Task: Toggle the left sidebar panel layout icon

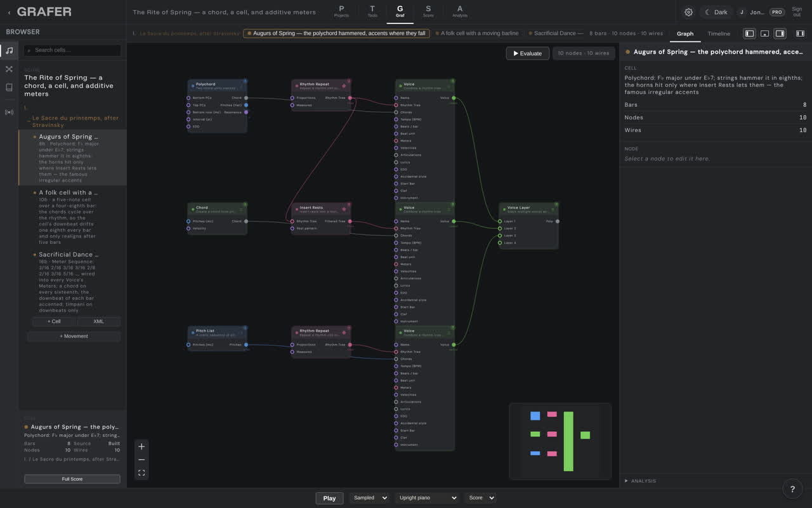Action: click(x=749, y=34)
